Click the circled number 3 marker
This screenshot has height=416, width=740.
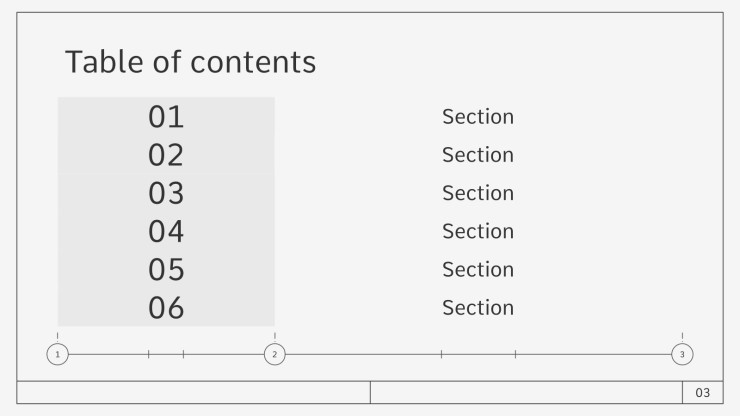click(x=682, y=354)
